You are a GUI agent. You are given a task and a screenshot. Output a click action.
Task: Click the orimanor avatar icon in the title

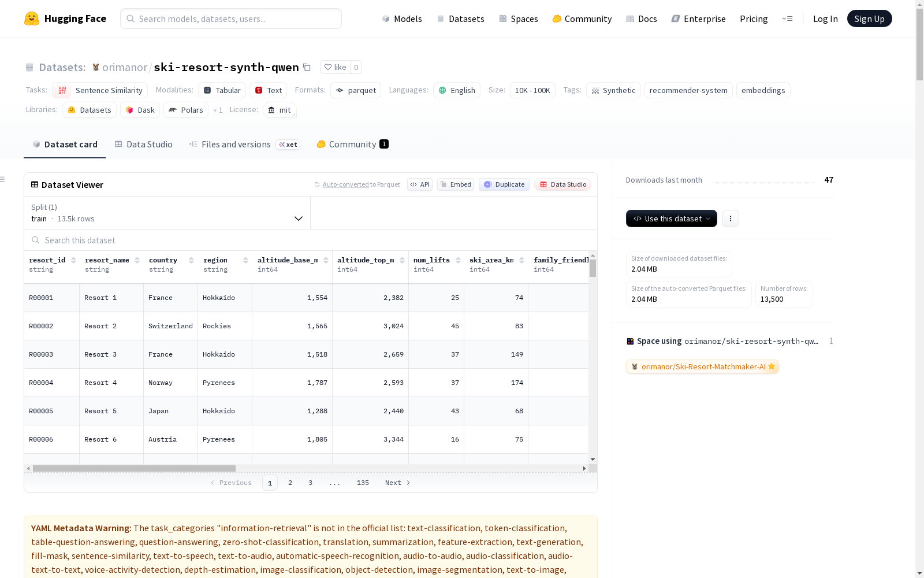coord(96,67)
